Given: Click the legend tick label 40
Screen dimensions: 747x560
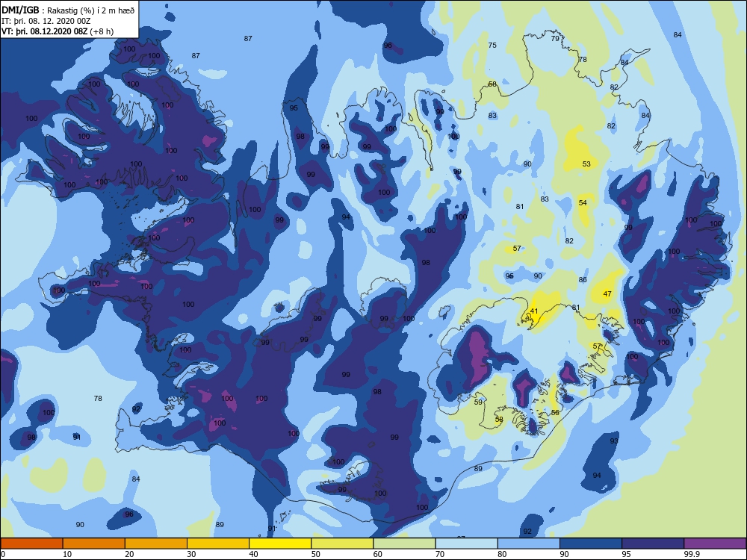Looking at the screenshot, I should pyautogui.click(x=253, y=554).
